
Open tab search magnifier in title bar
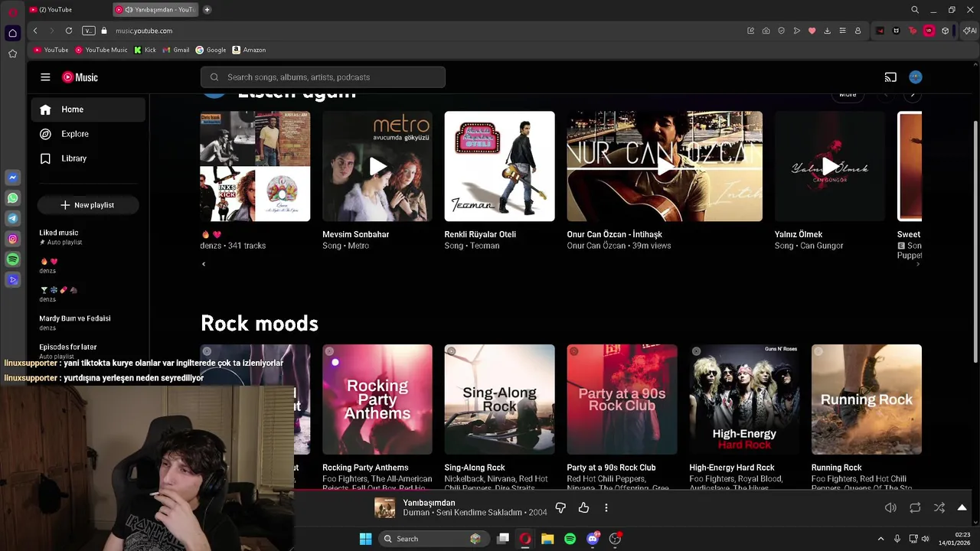click(x=915, y=10)
